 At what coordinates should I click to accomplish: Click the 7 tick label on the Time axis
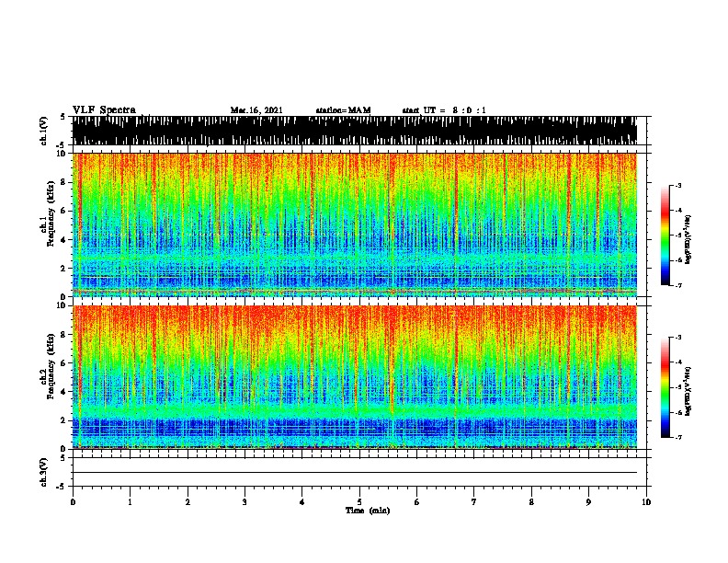click(x=474, y=502)
